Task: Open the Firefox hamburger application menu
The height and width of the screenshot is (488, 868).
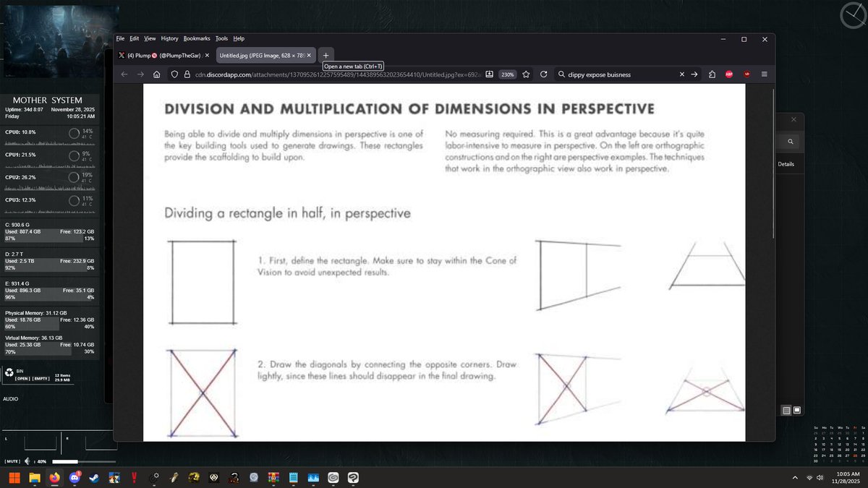Action: click(x=764, y=74)
